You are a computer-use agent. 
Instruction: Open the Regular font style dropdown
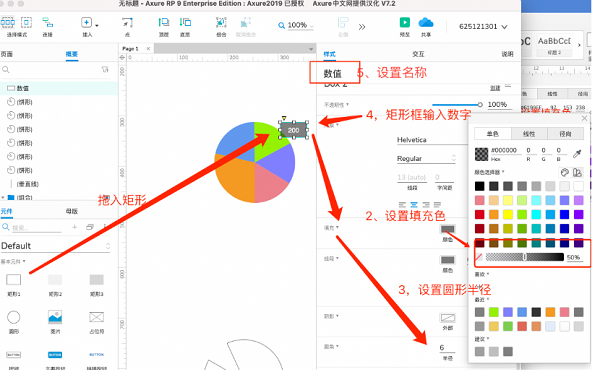pyautogui.click(x=426, y=158)
